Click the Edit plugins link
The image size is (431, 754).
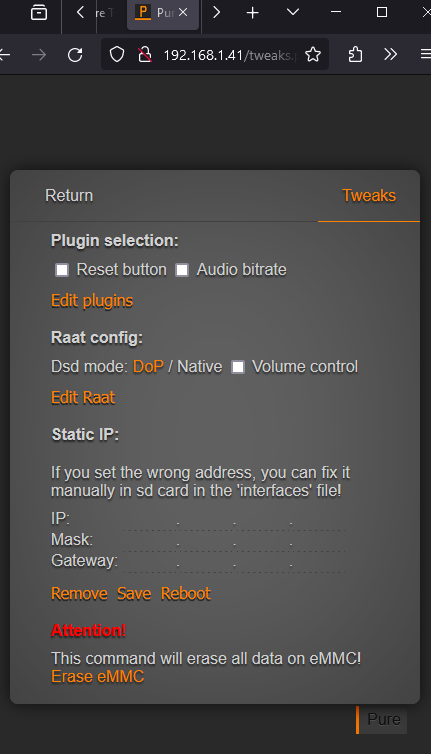[92, 301]
